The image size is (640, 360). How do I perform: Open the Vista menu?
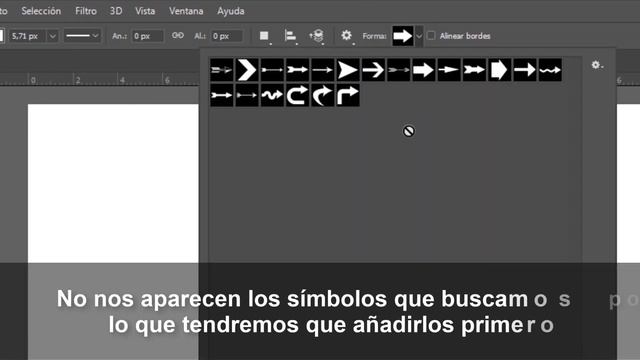145,11
